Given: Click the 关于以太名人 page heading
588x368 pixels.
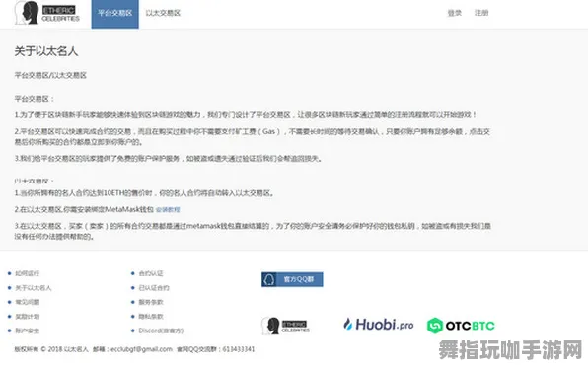Looking at the screenshot, I should (46, 51).
